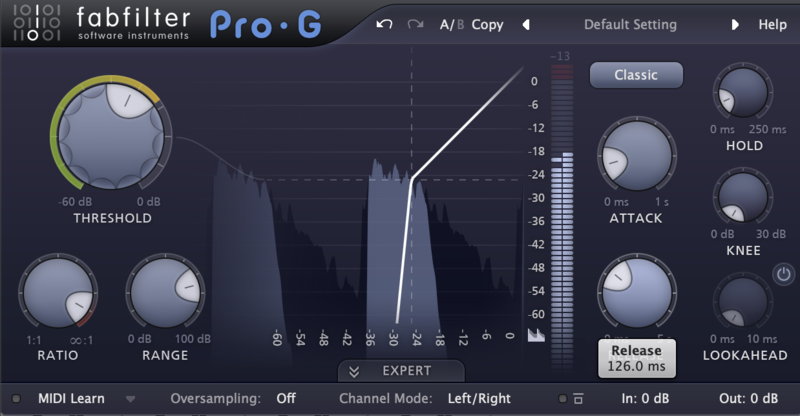Image resolution: width=800 pixels, height=416 pixels.
Task: Click the level display mode icon below scale
Action: coord(536,335)
